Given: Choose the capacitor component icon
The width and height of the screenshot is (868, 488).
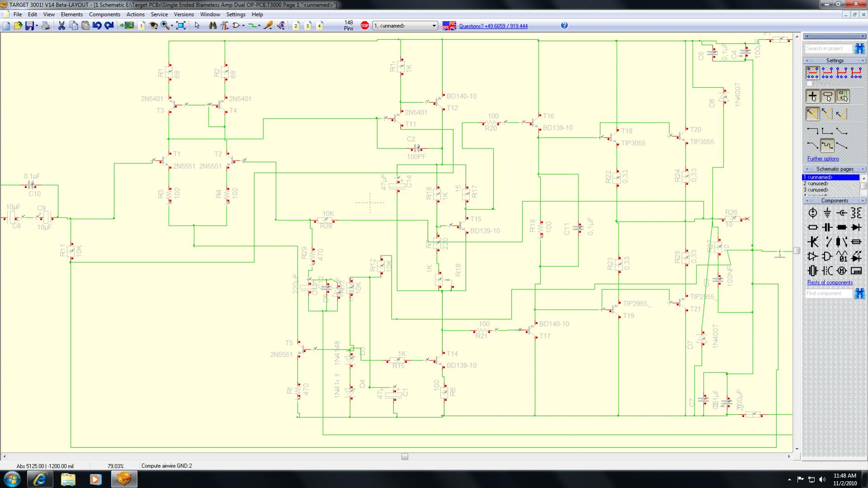Looking at the screenshot, I should [x=827, y=227].
